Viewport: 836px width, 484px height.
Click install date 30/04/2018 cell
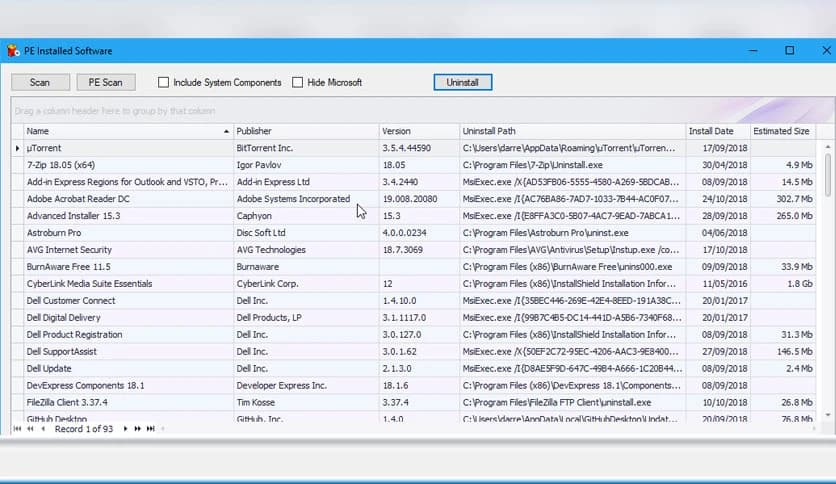(x=718, y=165)
